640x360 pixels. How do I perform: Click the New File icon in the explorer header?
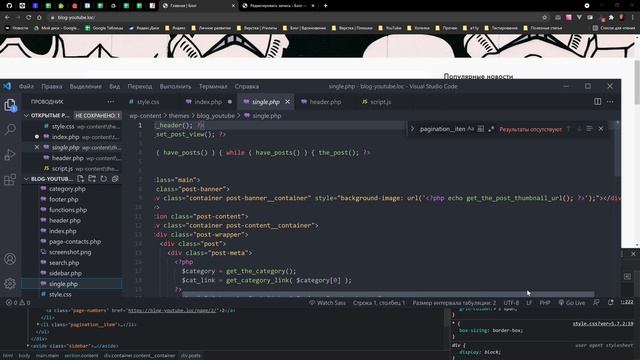coord(80,179)
